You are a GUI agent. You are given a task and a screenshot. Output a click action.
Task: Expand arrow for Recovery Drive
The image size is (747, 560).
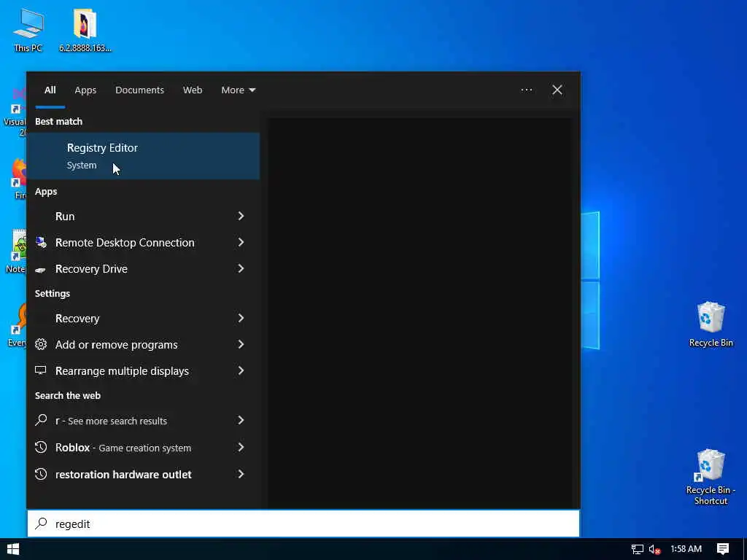[241, 268]
